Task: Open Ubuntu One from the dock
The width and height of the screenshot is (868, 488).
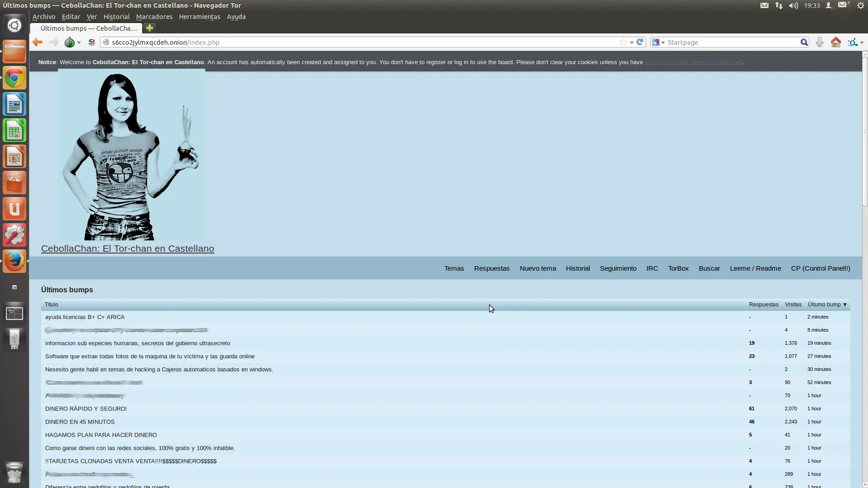Action: (x=14, y=209)
